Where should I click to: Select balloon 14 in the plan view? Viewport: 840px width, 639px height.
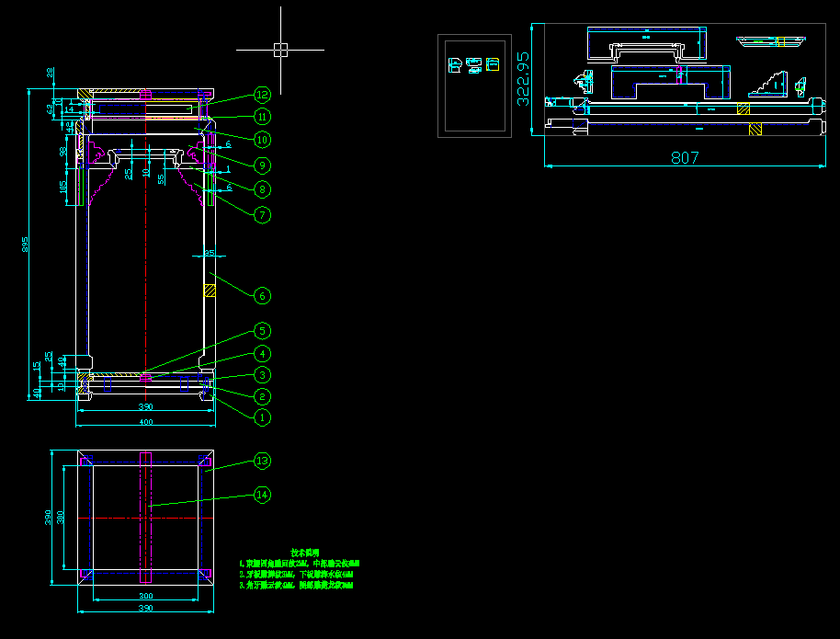click(x=262, y=495)
